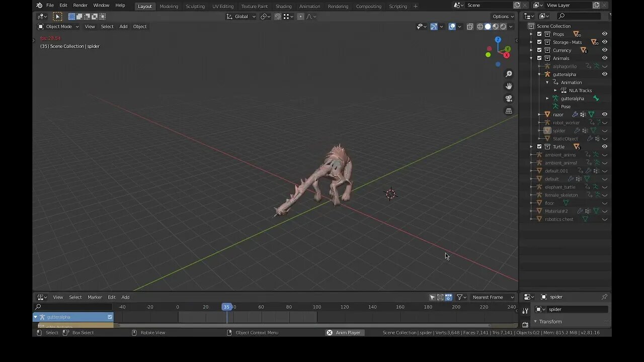
Task: Open the Render menu
Action: coord(80,6)
